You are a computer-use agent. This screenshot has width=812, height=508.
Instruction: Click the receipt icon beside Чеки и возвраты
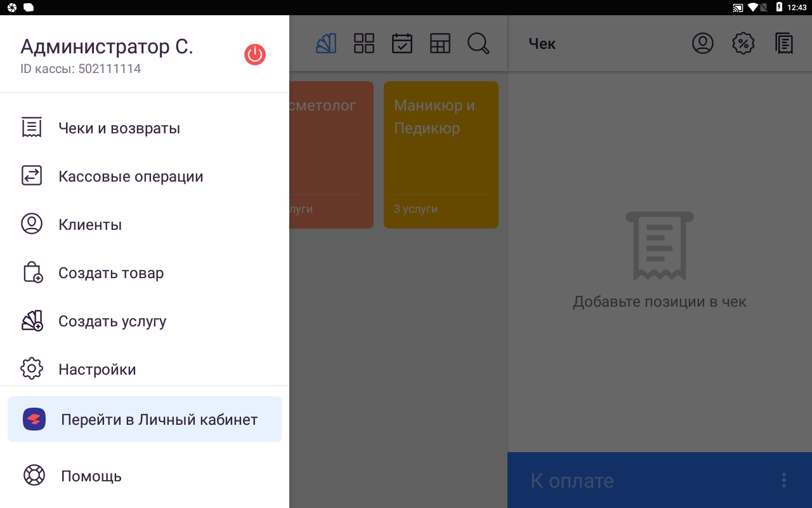(32, 128)
